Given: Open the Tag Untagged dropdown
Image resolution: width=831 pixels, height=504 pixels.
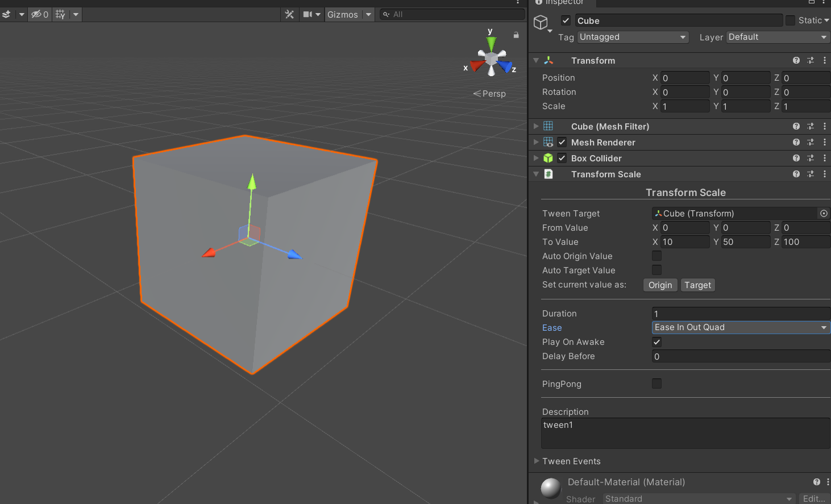Looking at the screenshot, I should click(633, 37).
